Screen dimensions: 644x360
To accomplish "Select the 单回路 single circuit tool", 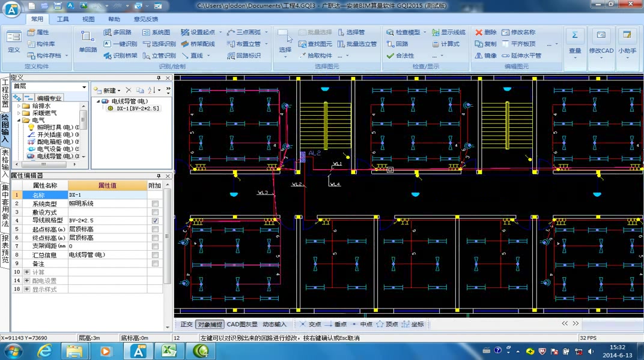I will coord(88,42).
